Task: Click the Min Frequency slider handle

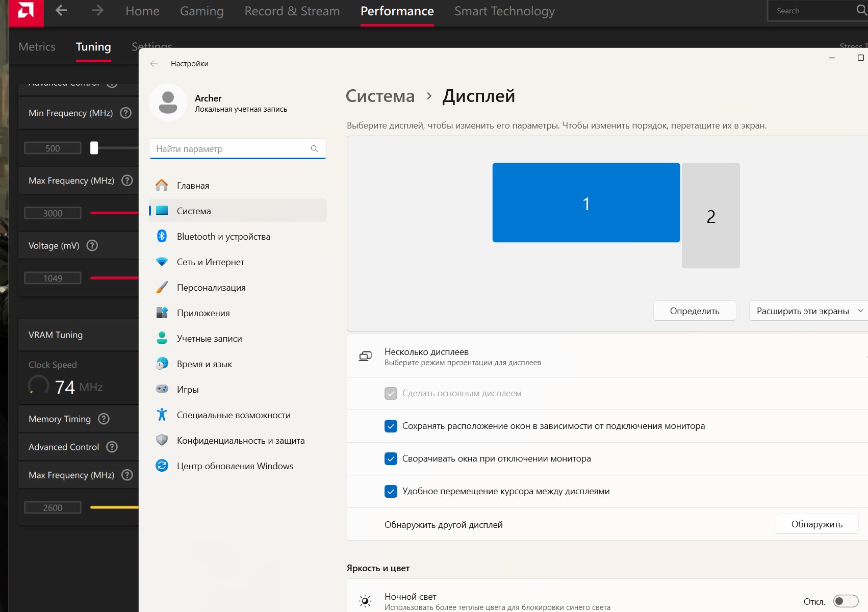Action: click(94, 148)
